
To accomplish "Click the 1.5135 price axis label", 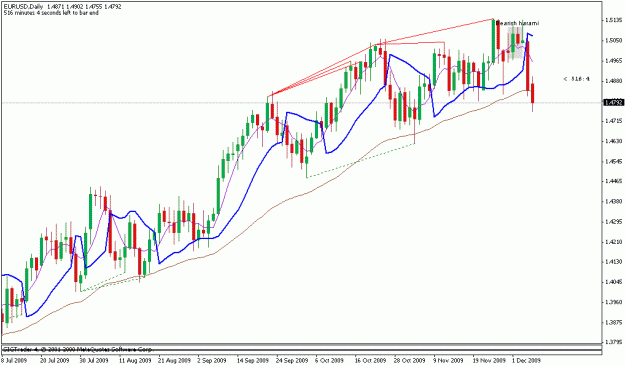I will tap(614, 20).
